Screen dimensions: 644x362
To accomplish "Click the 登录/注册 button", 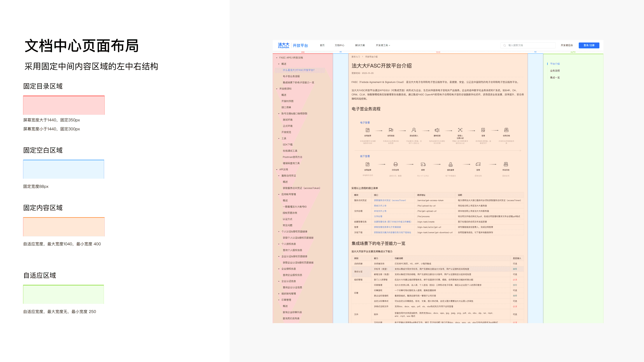I will click(589, 45).
